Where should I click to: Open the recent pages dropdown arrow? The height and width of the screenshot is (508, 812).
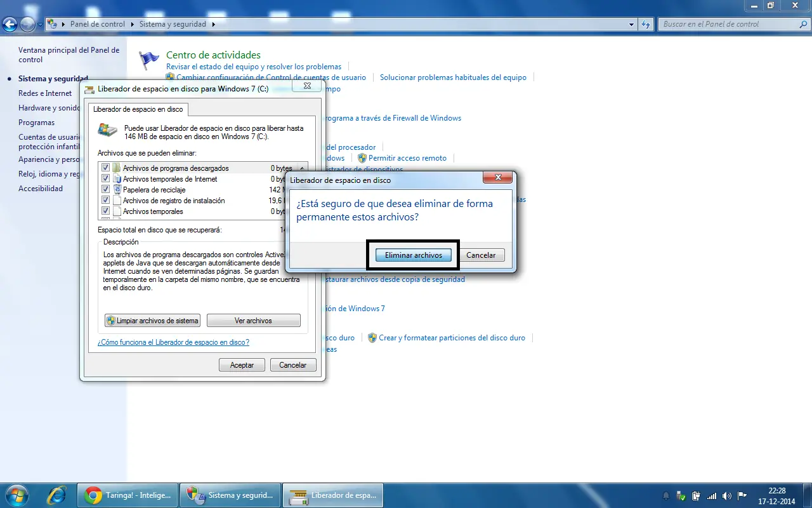(x=41, y=25)
